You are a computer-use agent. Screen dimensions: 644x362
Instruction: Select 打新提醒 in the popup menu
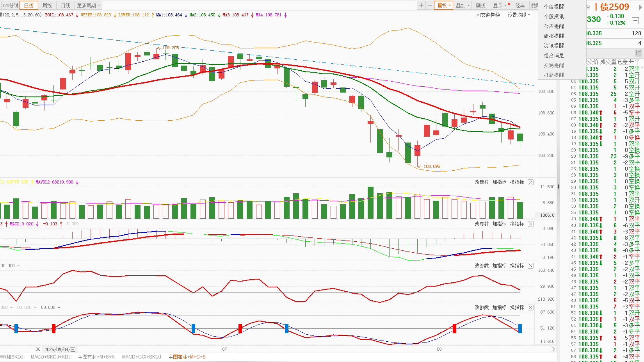coord(554,75)
